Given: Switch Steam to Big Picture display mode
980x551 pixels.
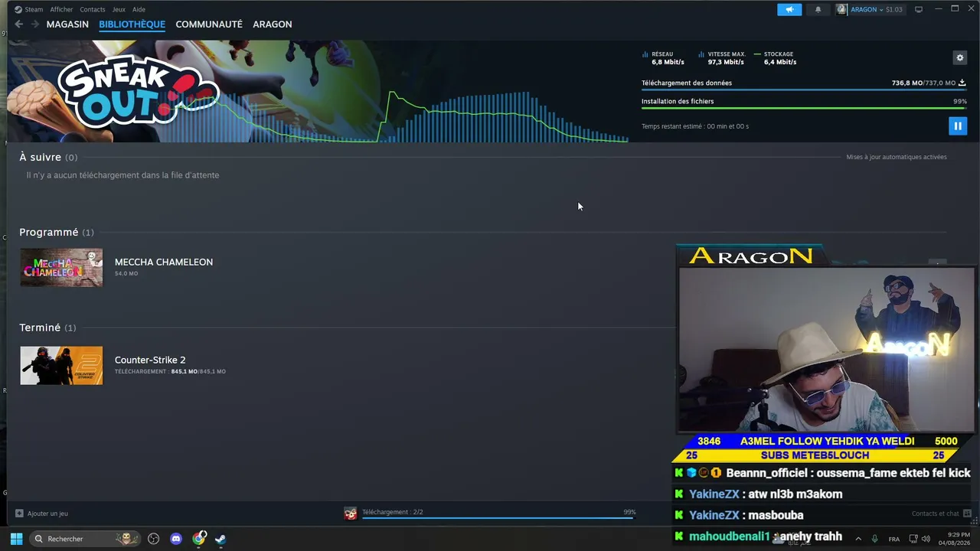Looking at the screenshot, I should pyautogui.click(x=919, y=9).
